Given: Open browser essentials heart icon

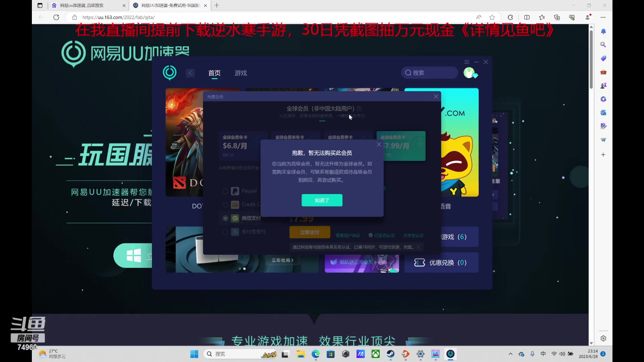Looking at the screenshot, I should (572, 17).
